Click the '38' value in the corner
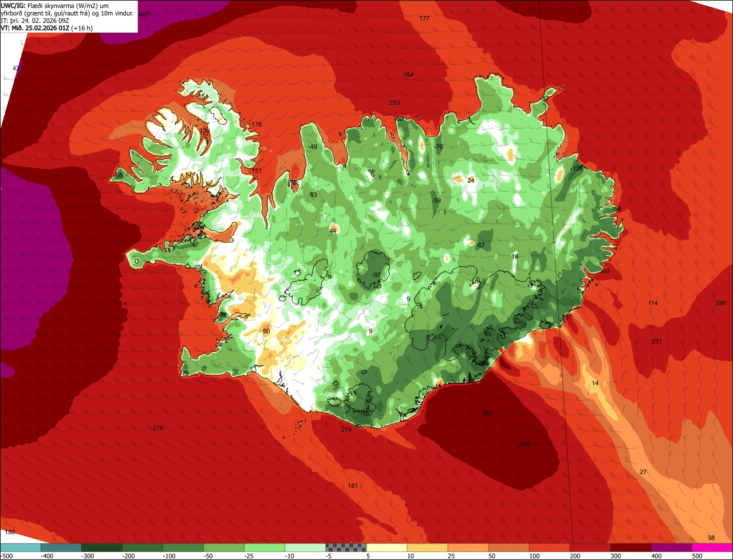Image resolution: width=733 pixels, height=560 pixels. click(711, 538)
